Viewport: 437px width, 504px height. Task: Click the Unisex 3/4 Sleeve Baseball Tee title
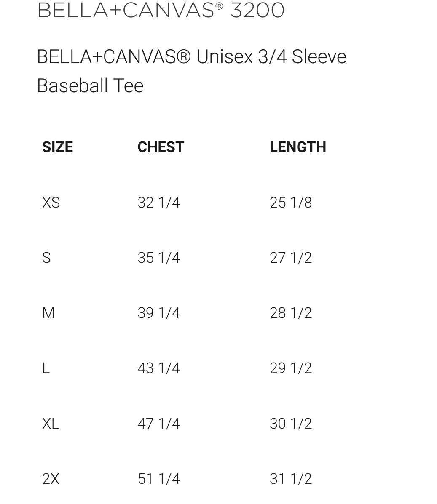191,71
